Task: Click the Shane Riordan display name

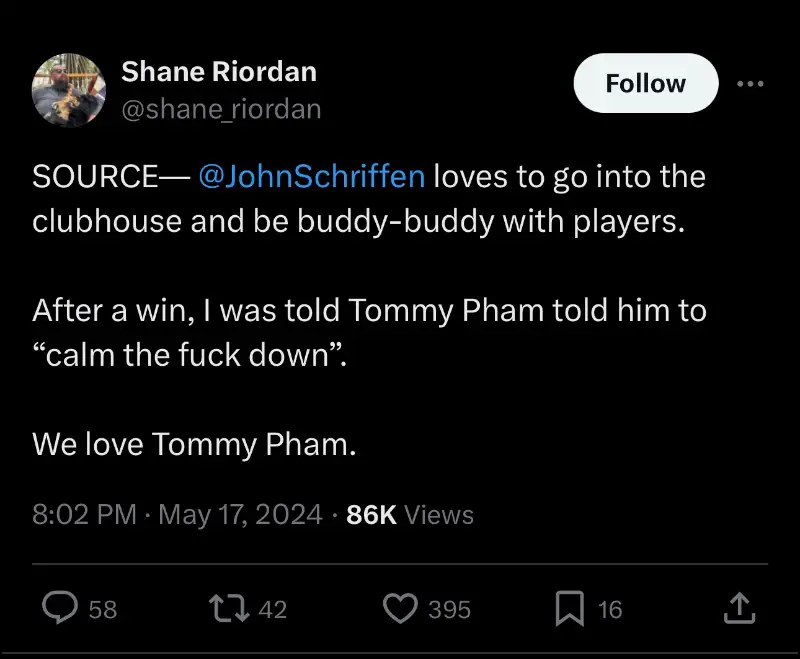Action: pyautogui.click(x=219, y=72)
